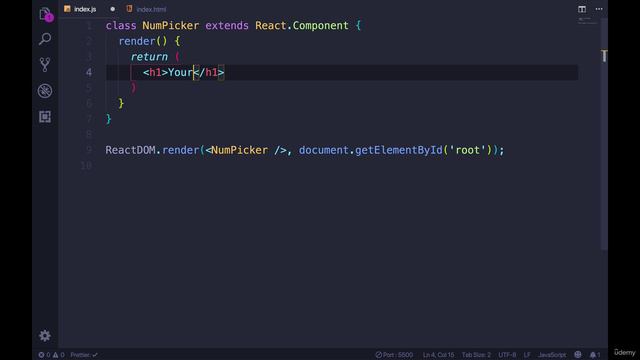Image resolution: width=640 pixels, height=360 pixels.
Task: Open the Explorer files icon
Action: pyautogui.click(x=45, y=14)
